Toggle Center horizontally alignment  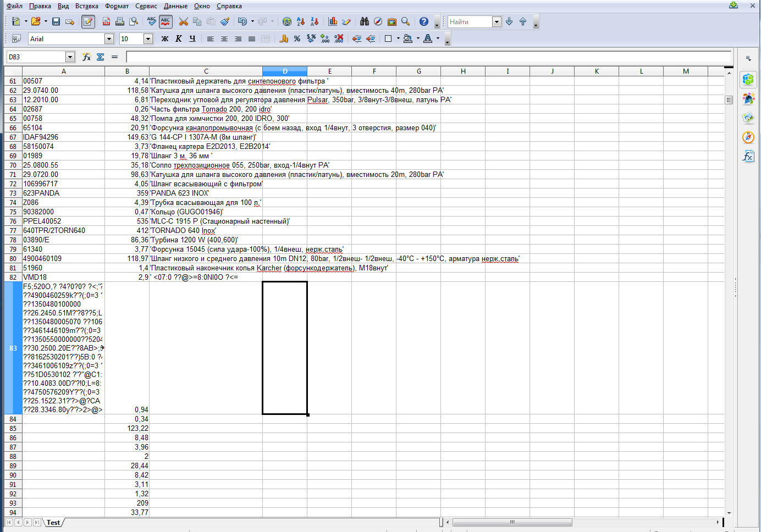pyautogui.click(x=224, y=38)
